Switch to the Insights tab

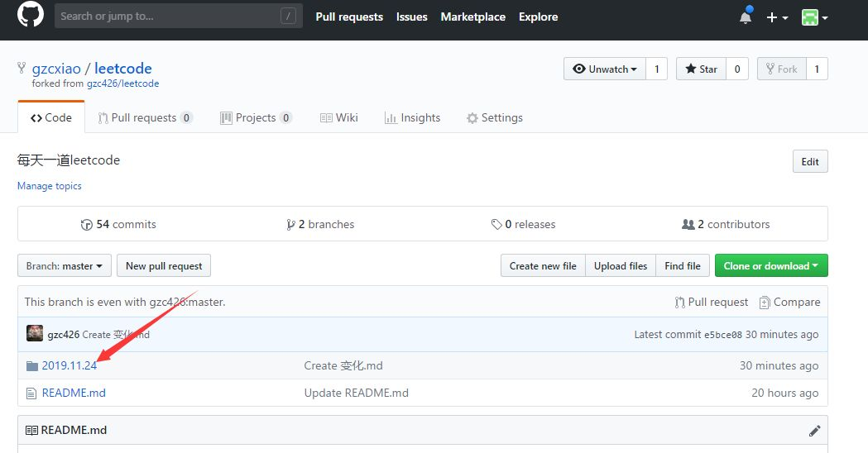(x=412, y=118)
